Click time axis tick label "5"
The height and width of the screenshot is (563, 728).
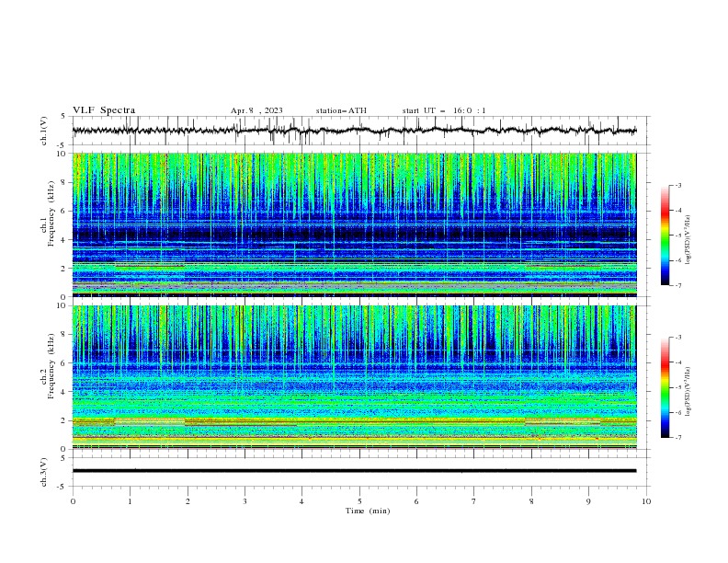pos(359,501)
